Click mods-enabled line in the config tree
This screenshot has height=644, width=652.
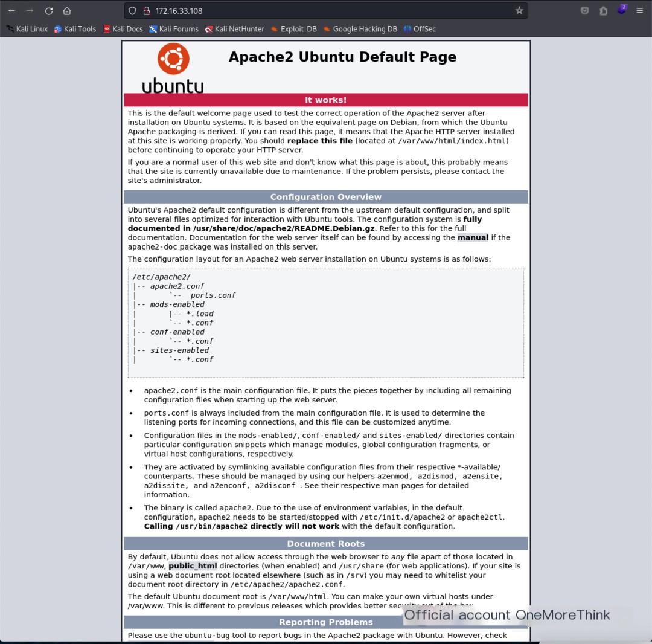[x=177, y=304]
